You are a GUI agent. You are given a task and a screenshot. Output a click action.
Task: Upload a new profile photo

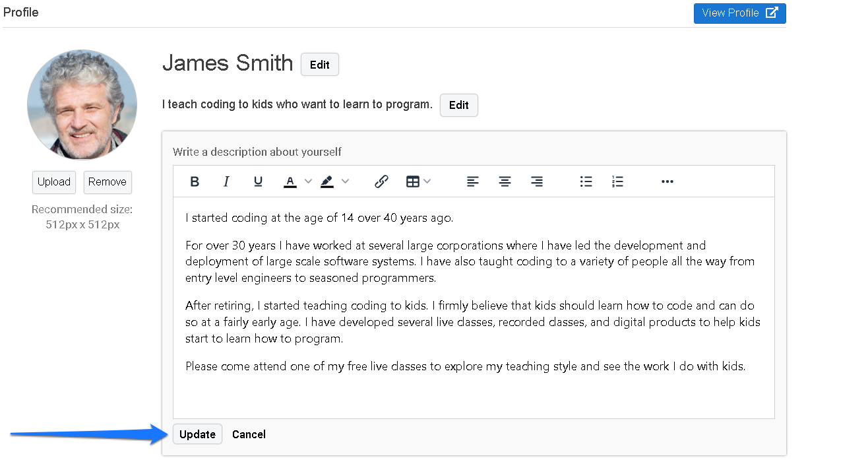point(54,182)
